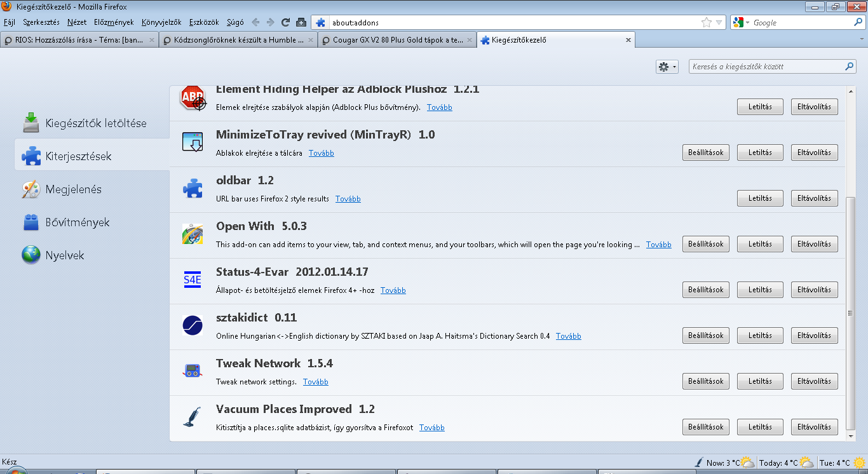Viewport: 868px width, 474px height.
Task: Click Tovább link for oldbar
Action: pos(348,199)
